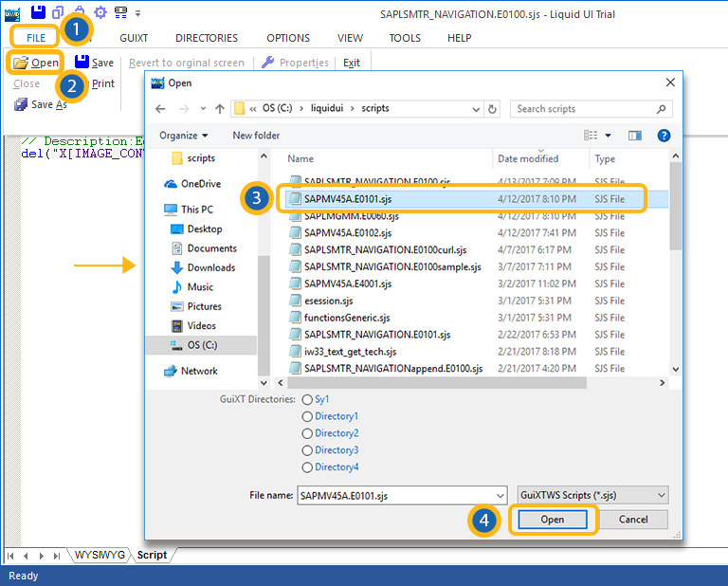Choose the Directory4 radio button

click(x=307, y=467)
